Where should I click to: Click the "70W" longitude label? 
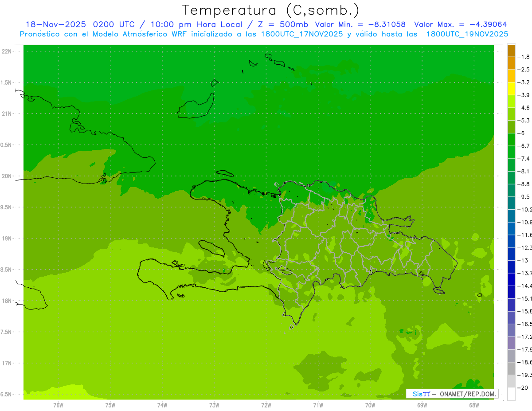pos(370,405)
